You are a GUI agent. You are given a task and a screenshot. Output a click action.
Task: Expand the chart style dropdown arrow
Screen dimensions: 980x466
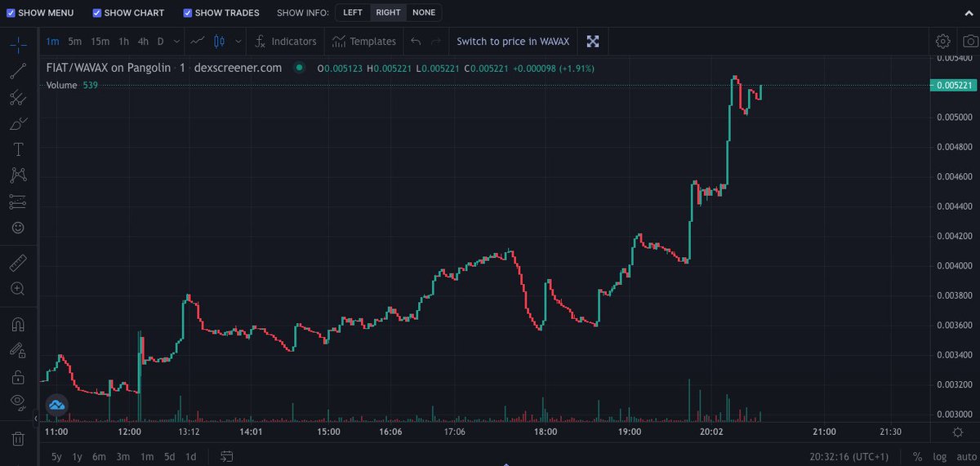(238, 41)
